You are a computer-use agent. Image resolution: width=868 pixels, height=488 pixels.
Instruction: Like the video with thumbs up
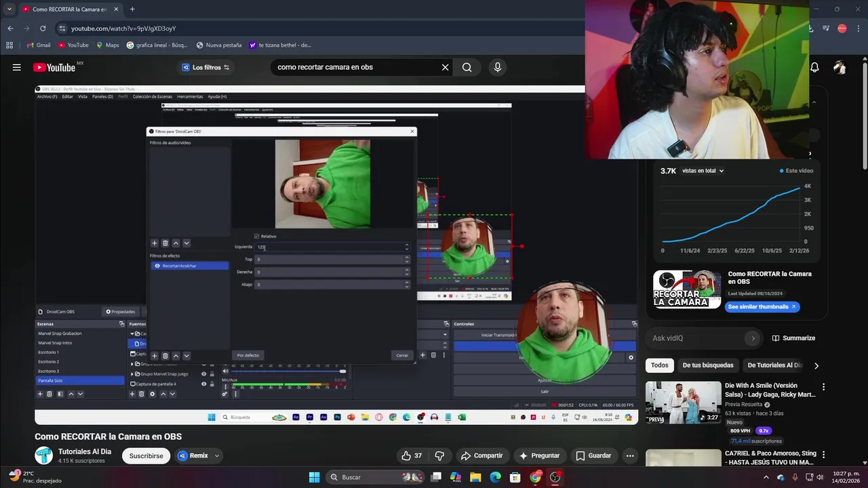412,455
